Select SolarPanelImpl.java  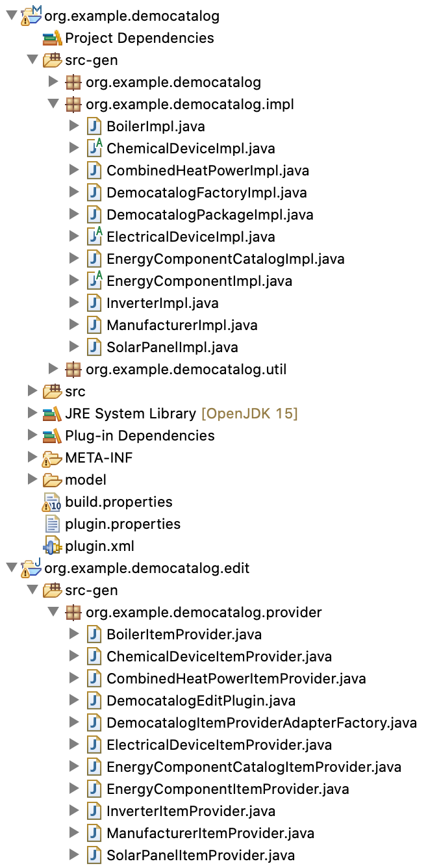coord(172,347)
